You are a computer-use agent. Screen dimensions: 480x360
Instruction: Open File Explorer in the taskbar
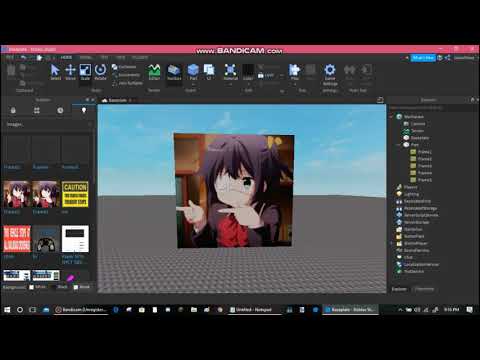(194, 310)
